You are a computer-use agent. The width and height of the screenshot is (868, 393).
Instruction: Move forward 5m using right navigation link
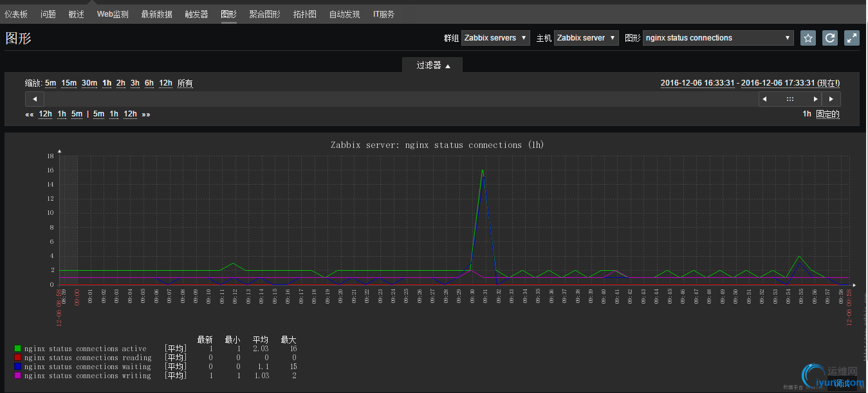(x=98, y=114)
